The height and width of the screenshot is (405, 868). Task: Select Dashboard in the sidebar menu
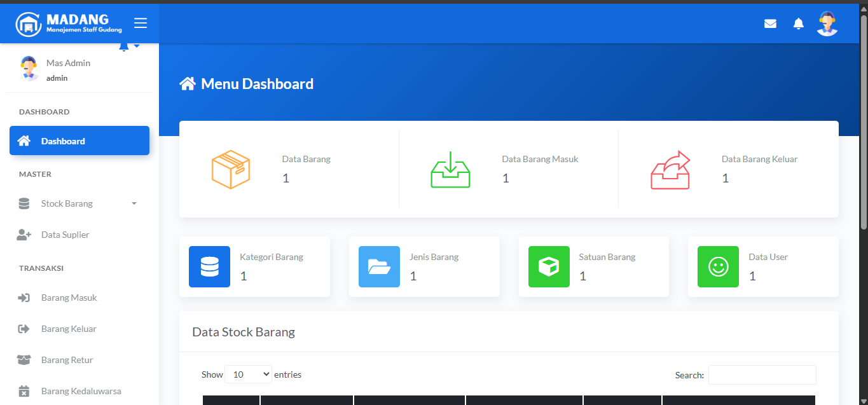(79, 141)
